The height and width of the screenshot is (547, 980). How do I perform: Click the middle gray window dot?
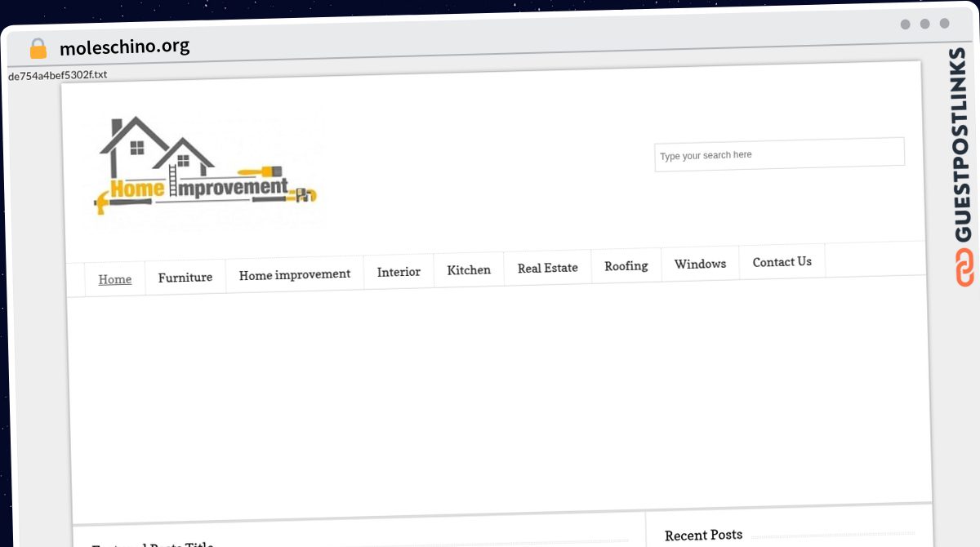(x=925, y=24)
